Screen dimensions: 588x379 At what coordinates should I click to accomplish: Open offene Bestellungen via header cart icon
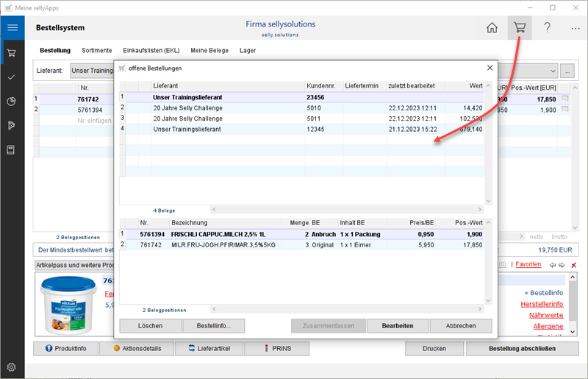520,28
